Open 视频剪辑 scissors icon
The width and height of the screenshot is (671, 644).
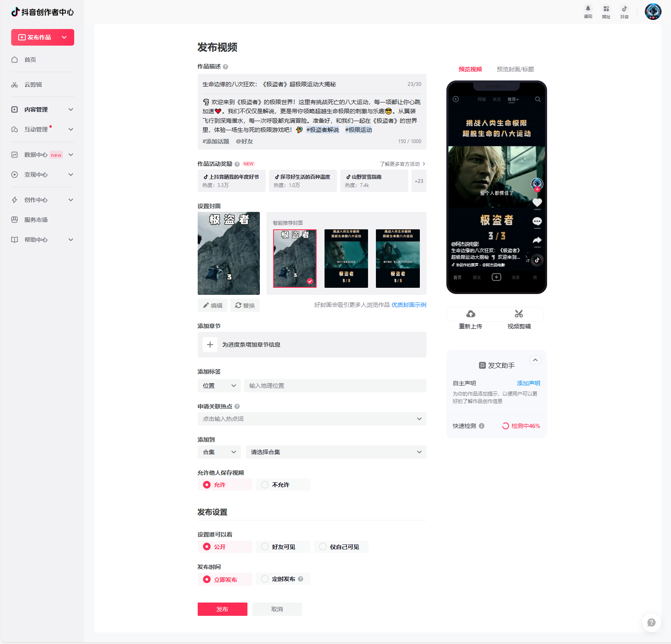519,314
